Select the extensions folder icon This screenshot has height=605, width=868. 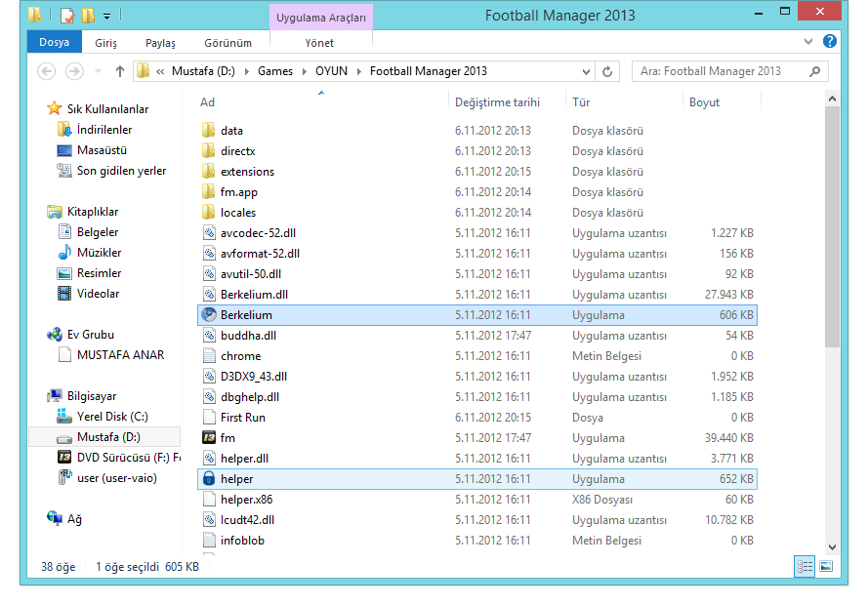tap(209, 172)
